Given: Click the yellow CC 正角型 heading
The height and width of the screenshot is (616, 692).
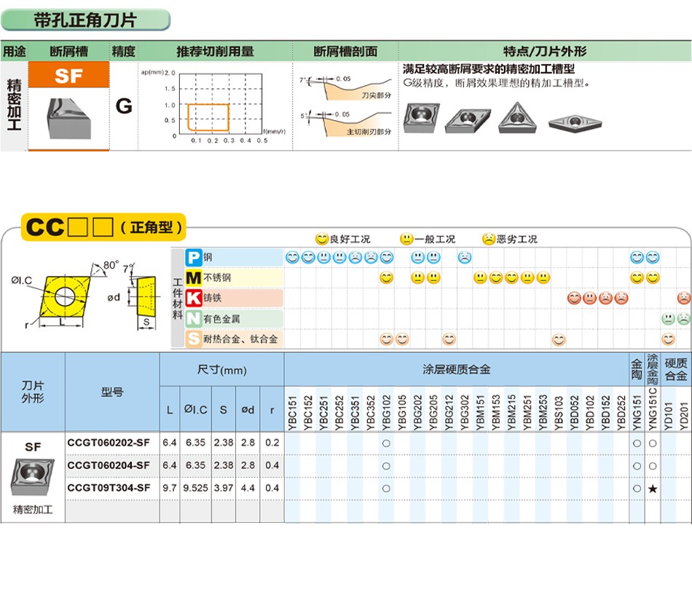Looking at the screenshot, I should coord(103,227).
